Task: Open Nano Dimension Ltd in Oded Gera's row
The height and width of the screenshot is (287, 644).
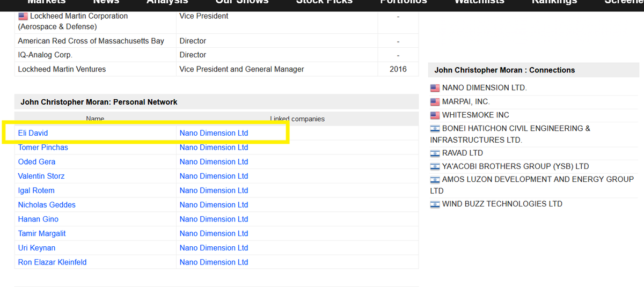Action: pyautogui.click(x=214, y=162)
